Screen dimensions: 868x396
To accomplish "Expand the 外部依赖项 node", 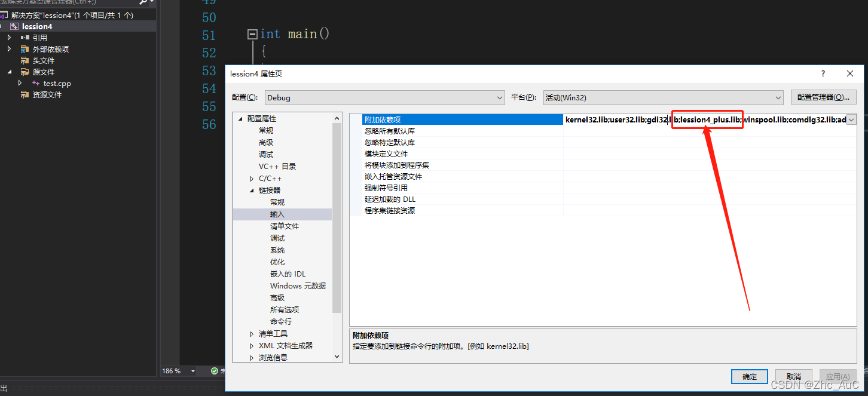I will 9,49.
